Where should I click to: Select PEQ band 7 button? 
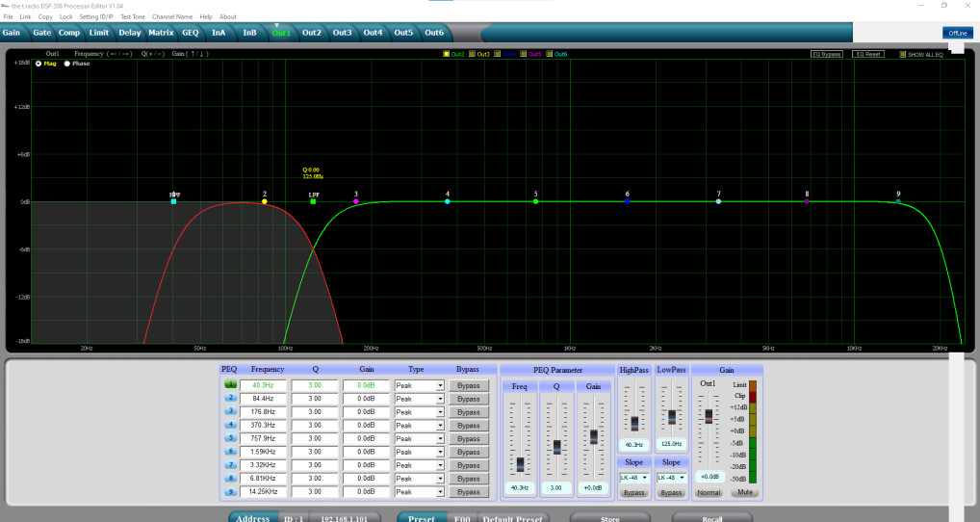point(230,465)
